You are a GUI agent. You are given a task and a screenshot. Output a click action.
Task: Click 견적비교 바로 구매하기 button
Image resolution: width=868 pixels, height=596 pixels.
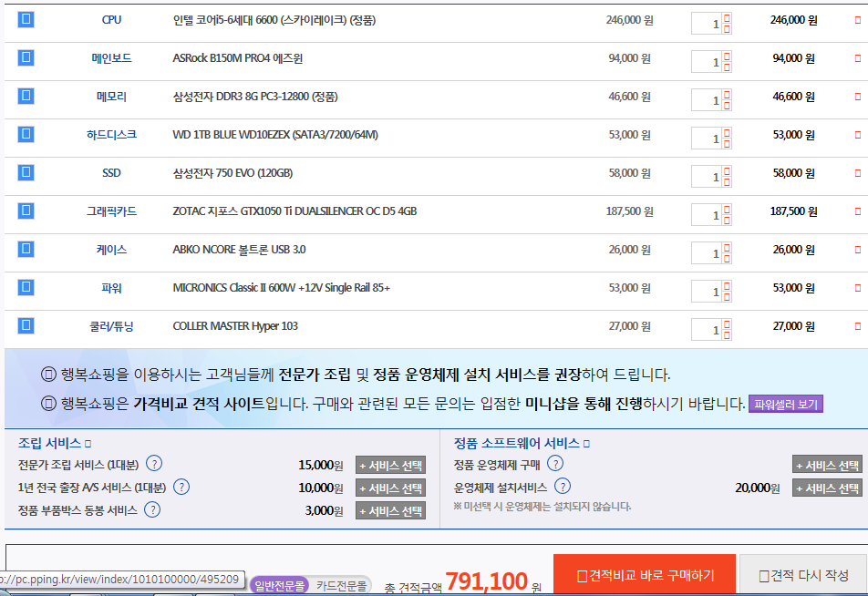click(x=645, y=575)
